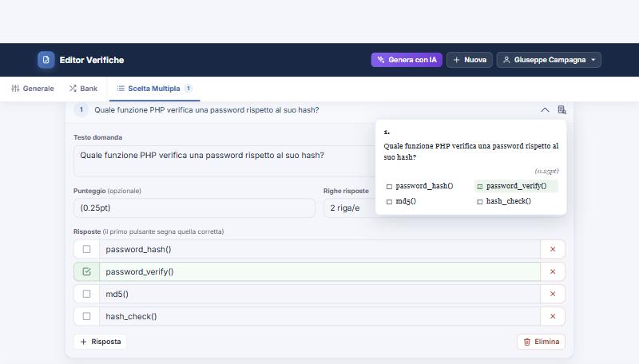Uncheck the password_verify() correct-answer box
The image size is (639, 364).
86,271
